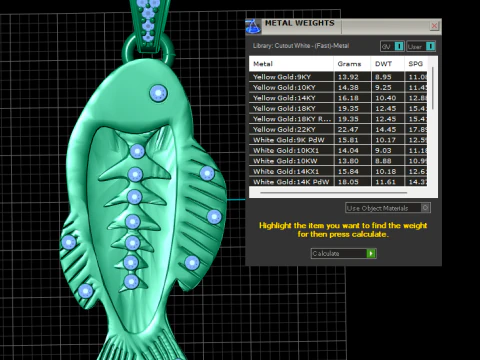Toggle Use Object Materials option
Viewport: 480px width, 360px height.
point(388,208)
